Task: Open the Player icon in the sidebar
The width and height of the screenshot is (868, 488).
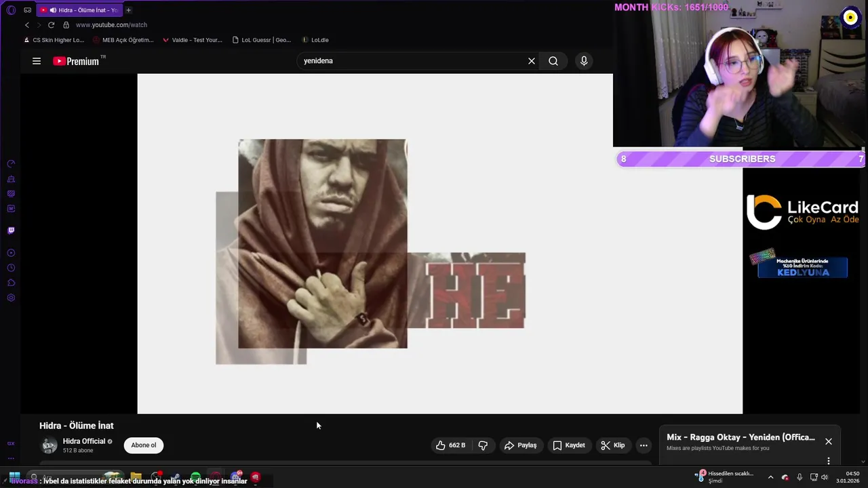Action: [11, 253]
